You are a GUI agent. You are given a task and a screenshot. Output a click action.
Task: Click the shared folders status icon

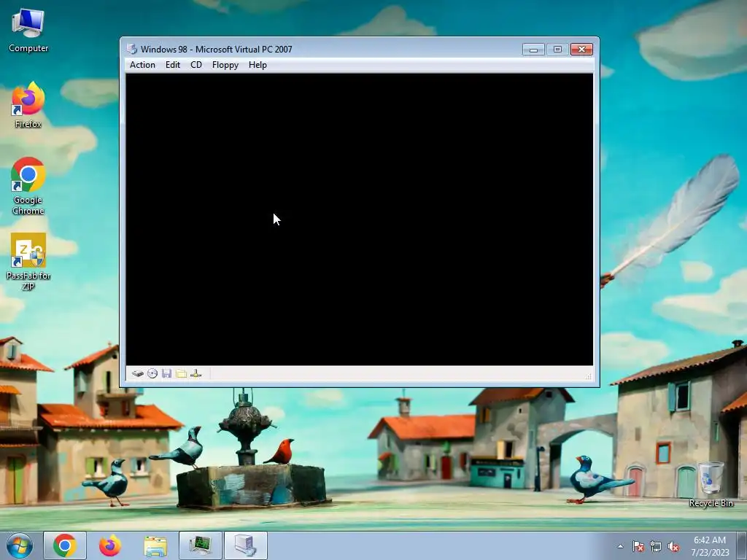(x=181, y=374)
